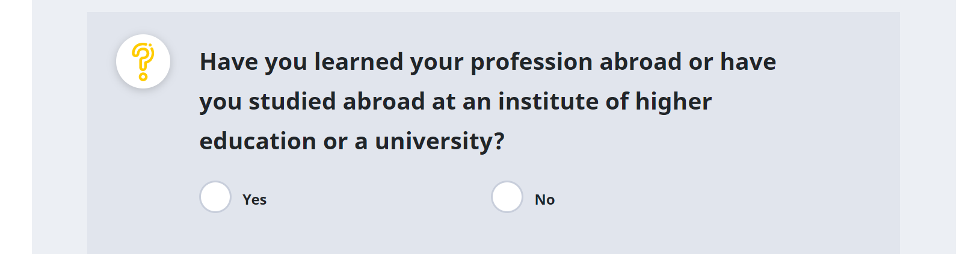Viewport: 980px width, 254px height.
Task: Click the "Yes" option label text
Action: (254, 200)
